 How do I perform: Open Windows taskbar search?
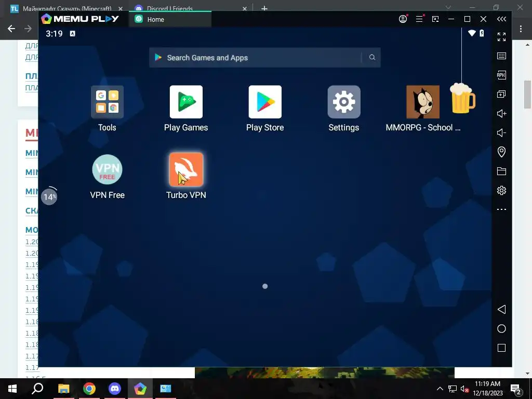pos(37,389)
